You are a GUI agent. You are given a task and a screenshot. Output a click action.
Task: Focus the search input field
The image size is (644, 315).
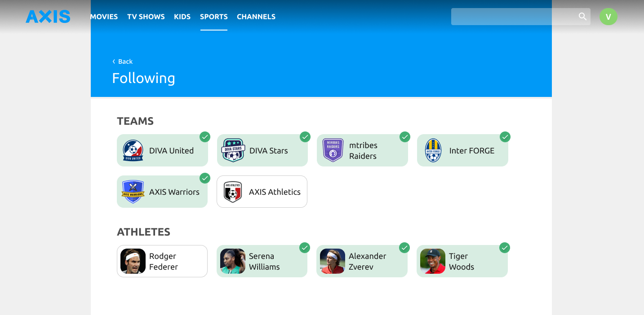click(514, 17)
